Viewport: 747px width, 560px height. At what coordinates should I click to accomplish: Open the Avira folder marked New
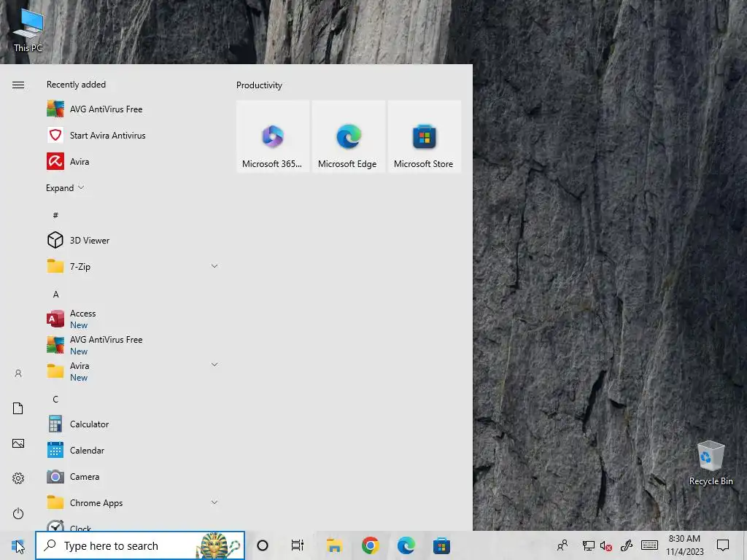click(x=131, y=371)
